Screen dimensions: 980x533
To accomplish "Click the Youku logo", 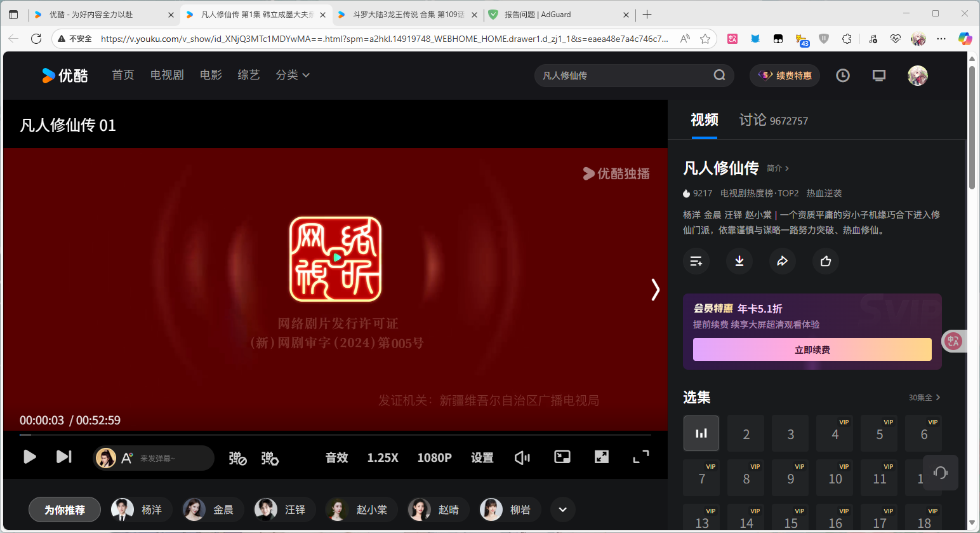I will pos(65,76).
